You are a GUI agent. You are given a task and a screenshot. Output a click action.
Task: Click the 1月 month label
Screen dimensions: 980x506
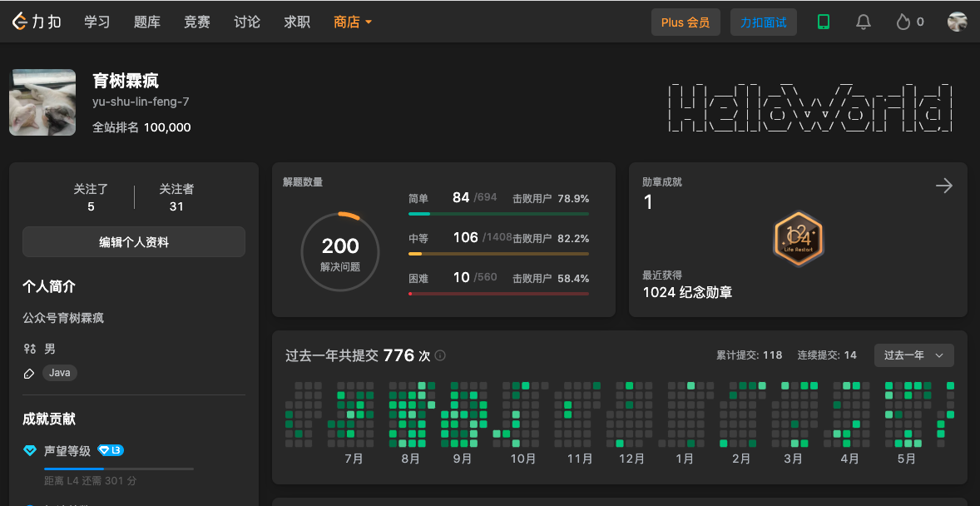(x=685, y=459)
